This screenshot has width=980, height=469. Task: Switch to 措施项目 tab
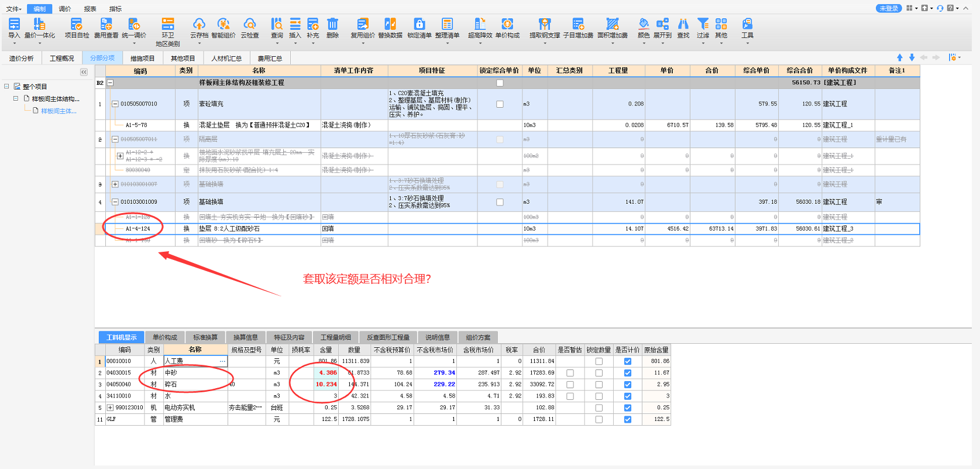(x=142, y=58)
